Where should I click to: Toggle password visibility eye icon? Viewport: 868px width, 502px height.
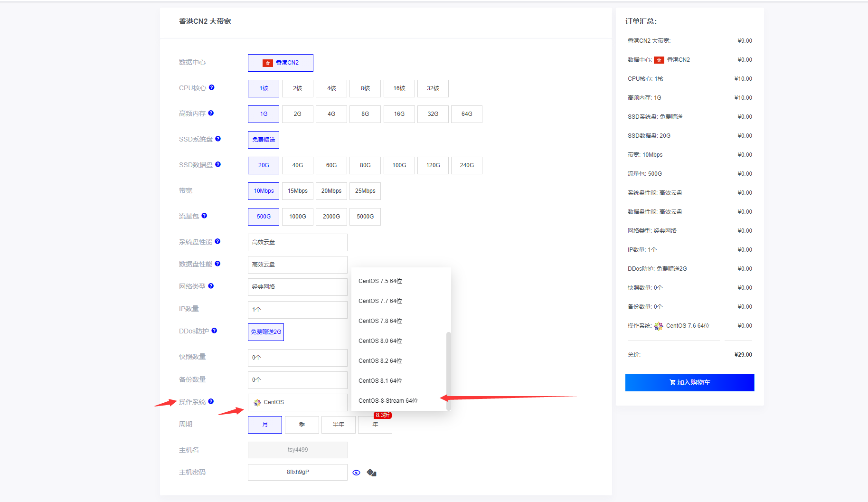coord(357,473)
